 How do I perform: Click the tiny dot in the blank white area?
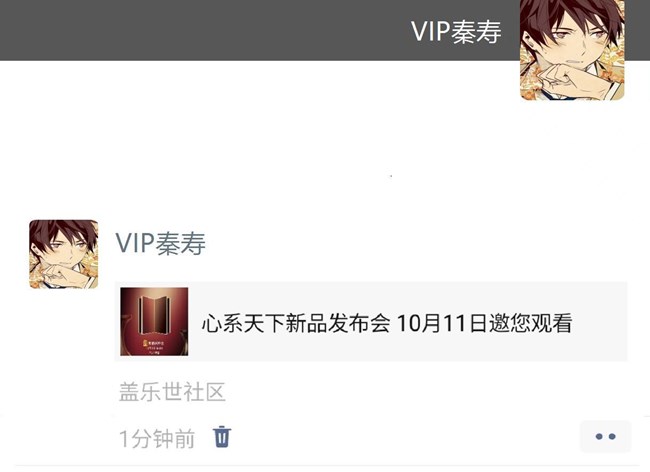[391, 176]
